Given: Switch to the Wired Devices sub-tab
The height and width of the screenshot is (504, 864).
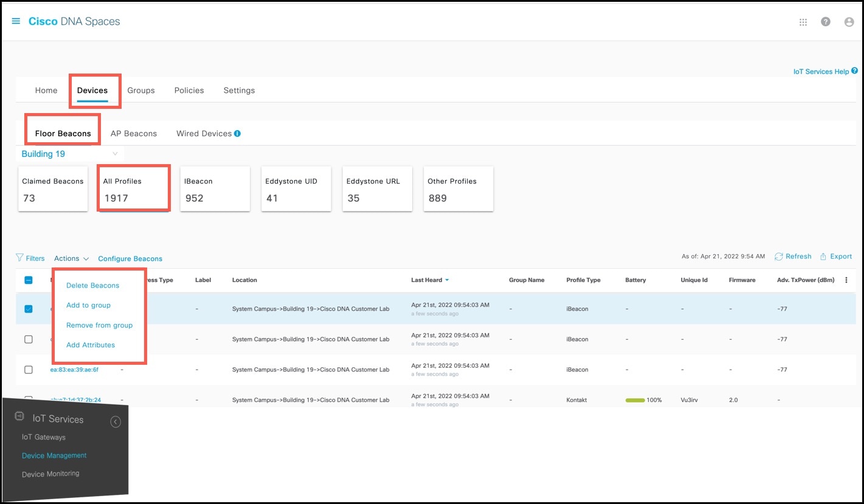Looking at the screenshot, I should click(204, 134).
